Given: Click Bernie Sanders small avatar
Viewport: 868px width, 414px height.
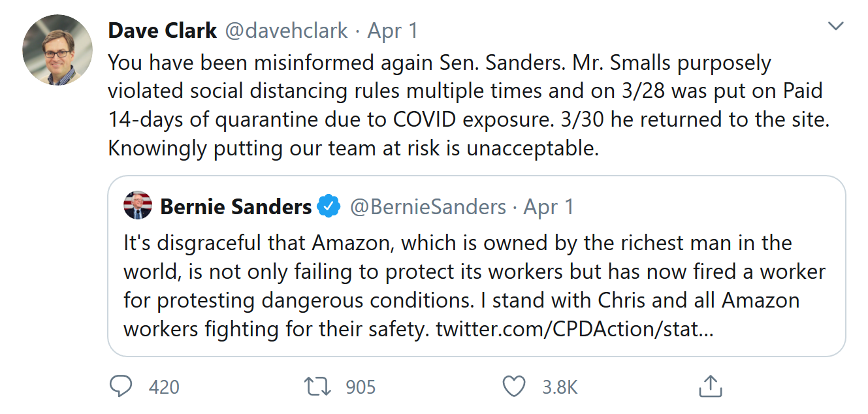Looking at the screenshot, I should [x=138, y=206].
